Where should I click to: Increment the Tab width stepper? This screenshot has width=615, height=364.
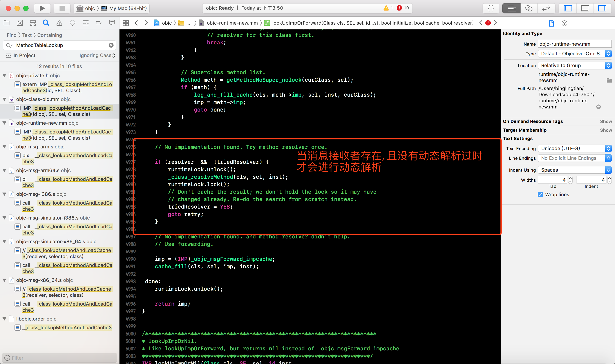coord(570,178)
